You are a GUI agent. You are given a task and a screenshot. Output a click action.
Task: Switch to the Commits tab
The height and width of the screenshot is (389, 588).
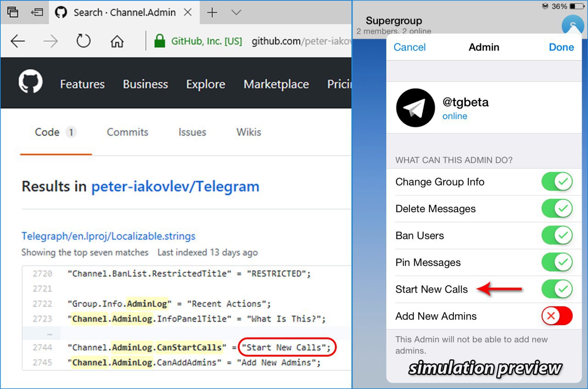point(127,132)
